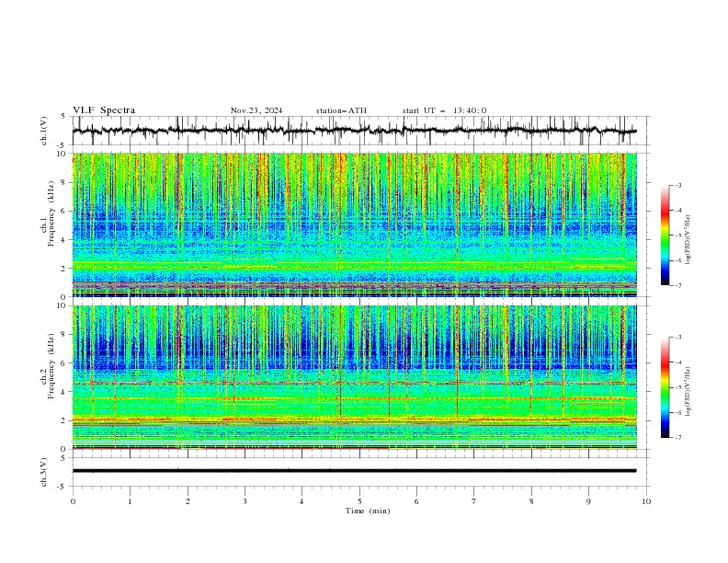
Task: Click the time tick label '9'
Action: pyautogui.click(x=588, y=501)
